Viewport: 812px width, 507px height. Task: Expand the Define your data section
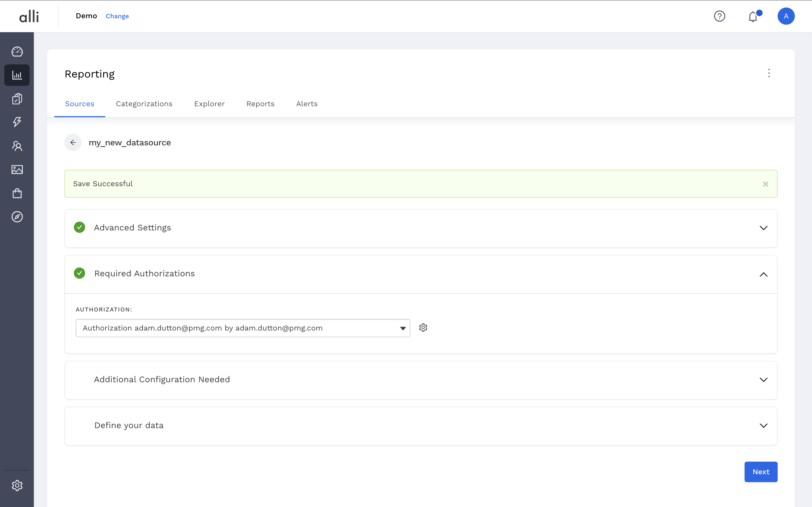click(x=763, y=425)
